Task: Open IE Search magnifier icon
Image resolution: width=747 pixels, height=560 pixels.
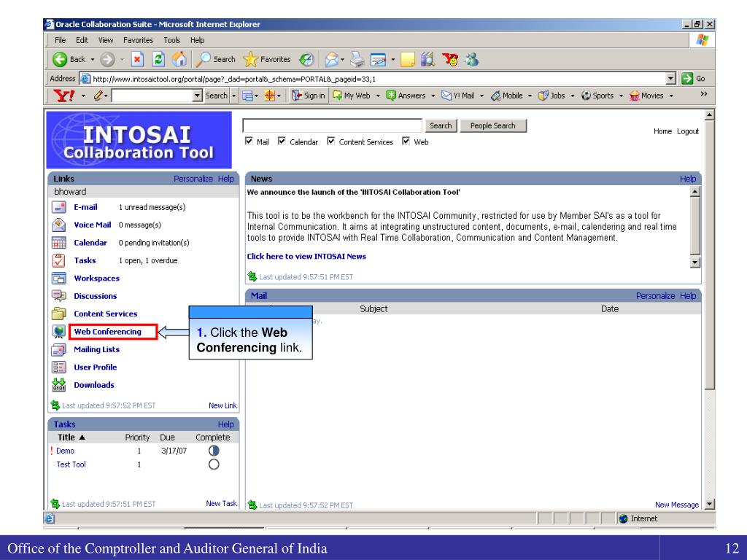Action: pos(203,60)
